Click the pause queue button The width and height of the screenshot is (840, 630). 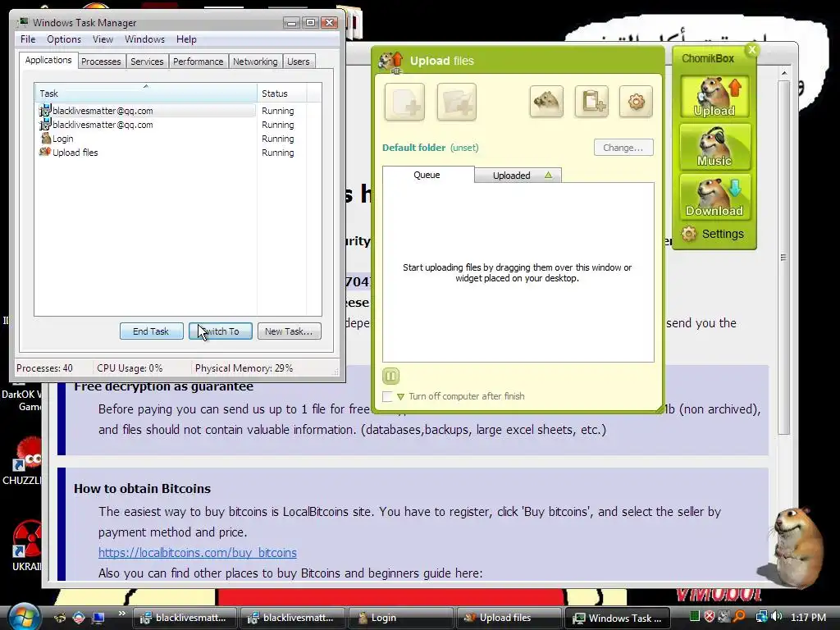point(391,376)
